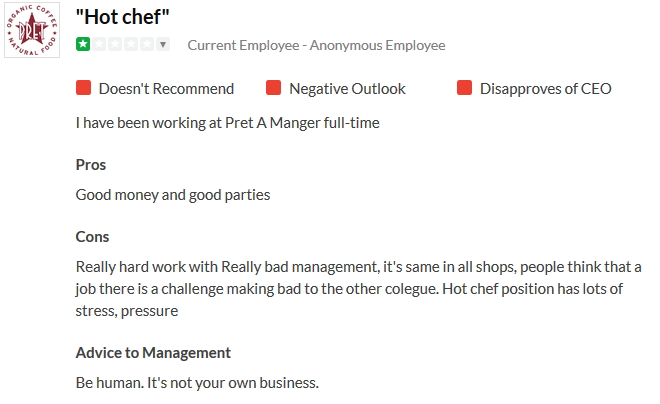
Task: Click the "Good money and good parties" text
Action: tap(173, 195)
